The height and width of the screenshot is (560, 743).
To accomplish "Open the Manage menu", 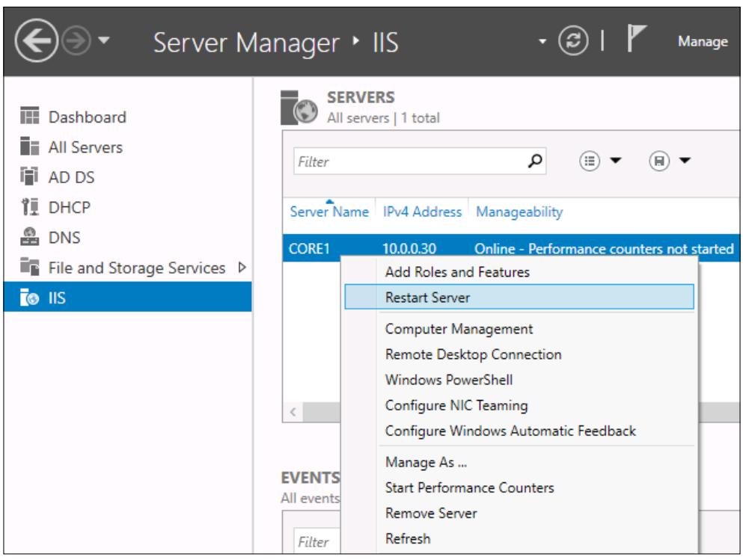I will tap(703, 42).
